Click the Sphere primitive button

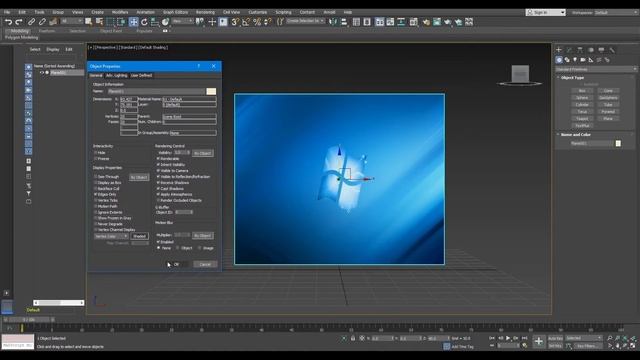[582, 98]
